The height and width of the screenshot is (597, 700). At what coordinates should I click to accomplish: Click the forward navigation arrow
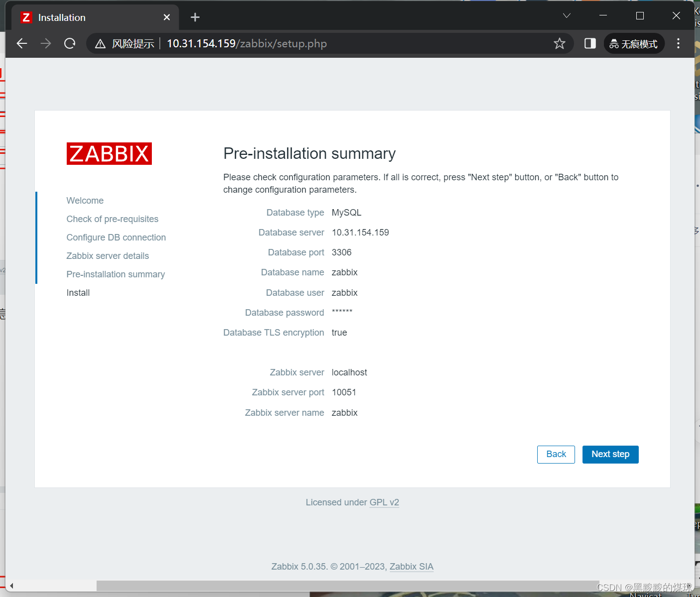pyautogui.click(x=46, y=43)
